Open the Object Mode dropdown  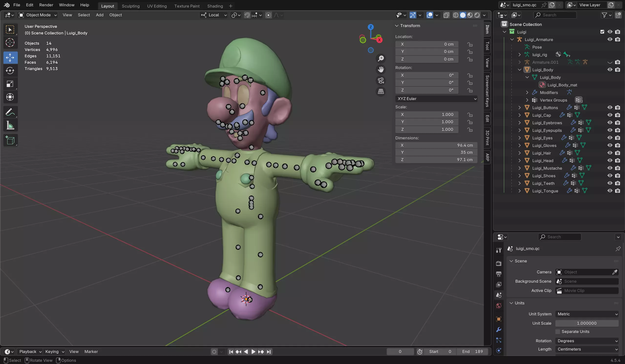click(x=38, y=15)
